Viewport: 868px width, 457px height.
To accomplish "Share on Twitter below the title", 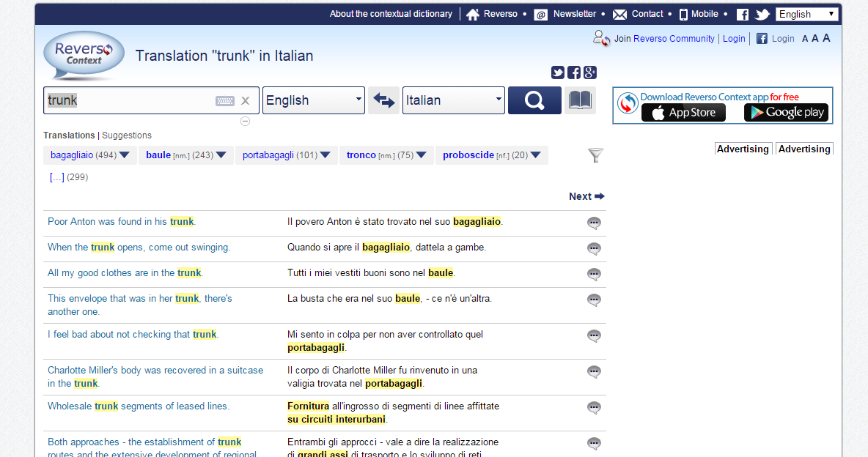I will click(558, 73).
